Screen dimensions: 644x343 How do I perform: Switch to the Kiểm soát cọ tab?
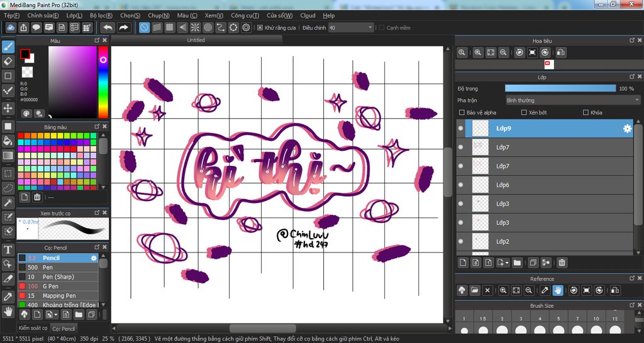[33, 328]
